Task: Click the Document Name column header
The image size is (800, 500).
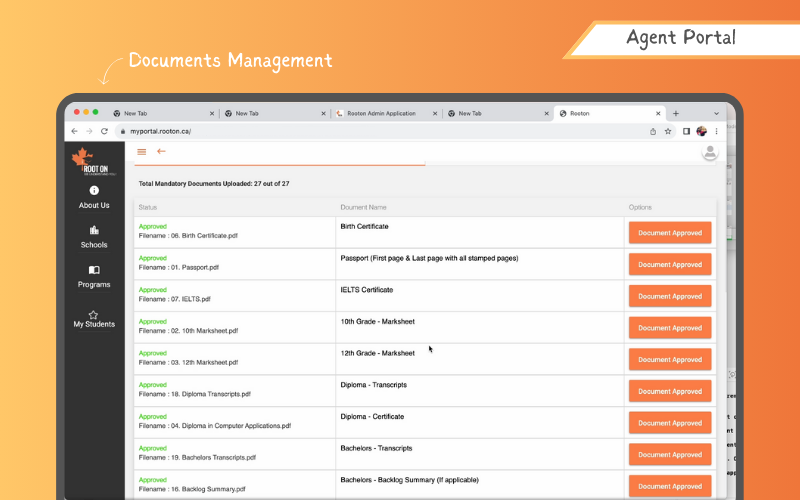Action: [x=363, y=207]
